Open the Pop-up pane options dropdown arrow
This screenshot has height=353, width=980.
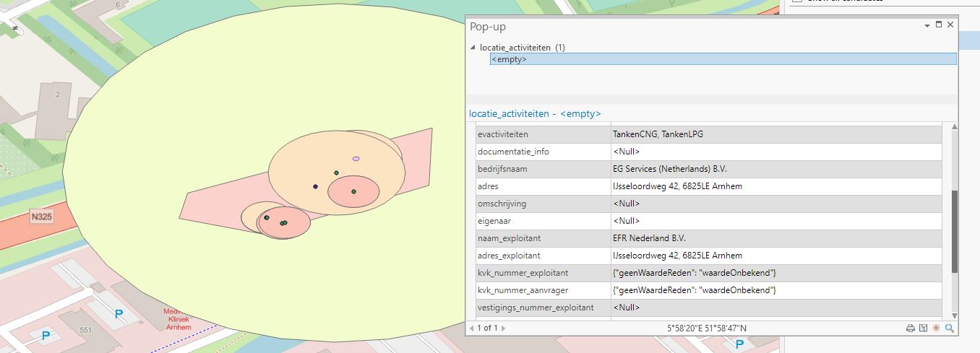(x=927, y=25)
